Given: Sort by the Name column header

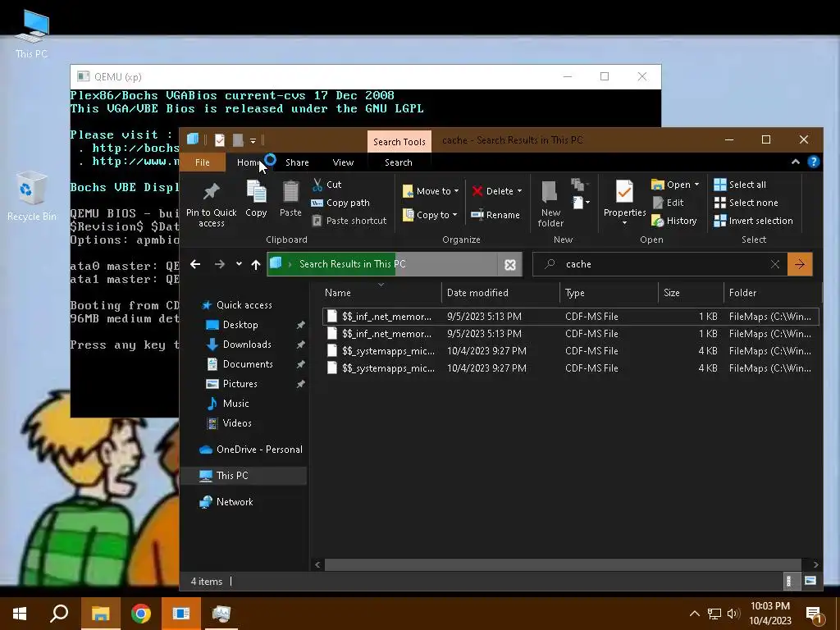Looking at the screenshot, I should (381, 293).
